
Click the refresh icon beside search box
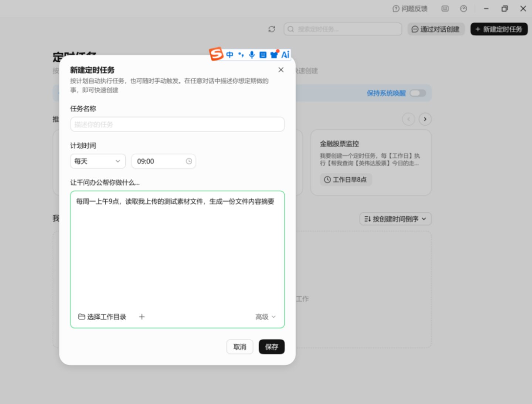(272, 29)
